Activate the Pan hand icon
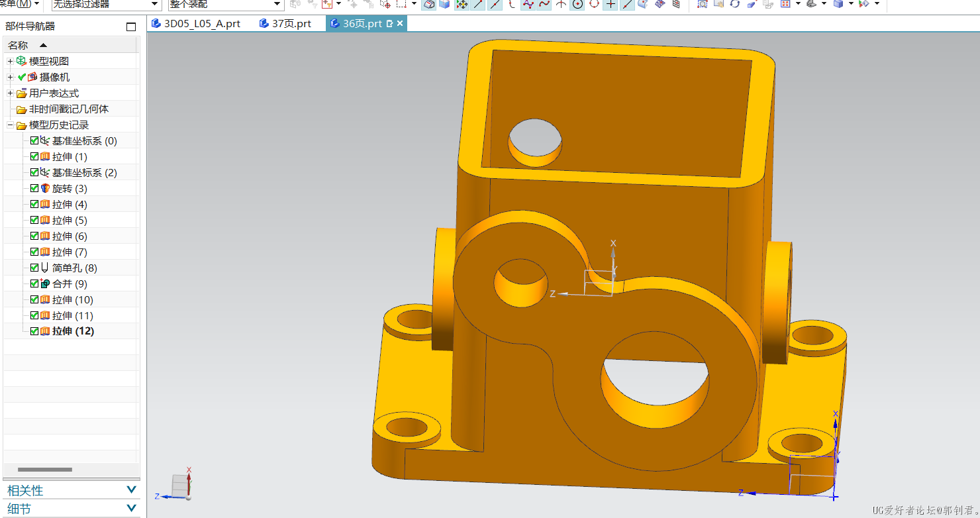The image size is (980, 518). click(718, 3)
